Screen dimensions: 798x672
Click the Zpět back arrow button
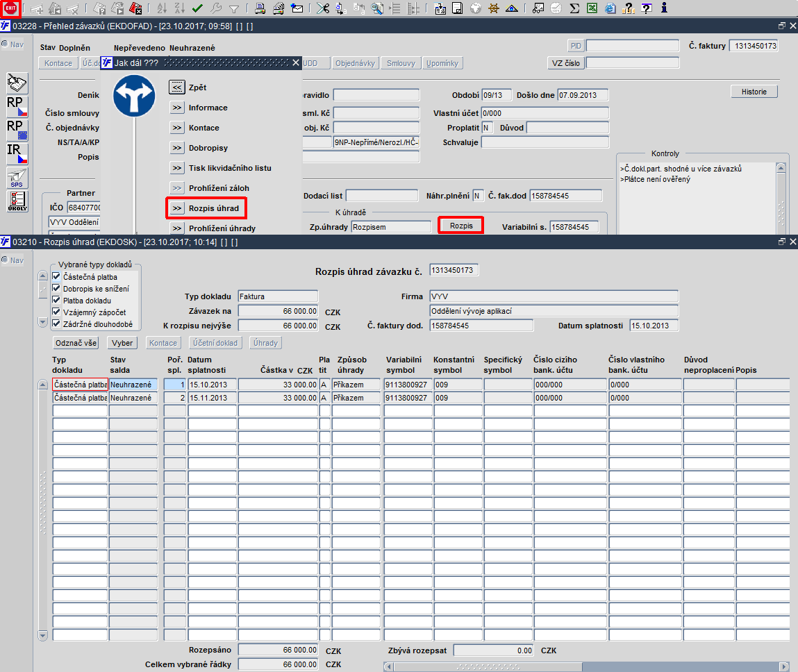176,87
